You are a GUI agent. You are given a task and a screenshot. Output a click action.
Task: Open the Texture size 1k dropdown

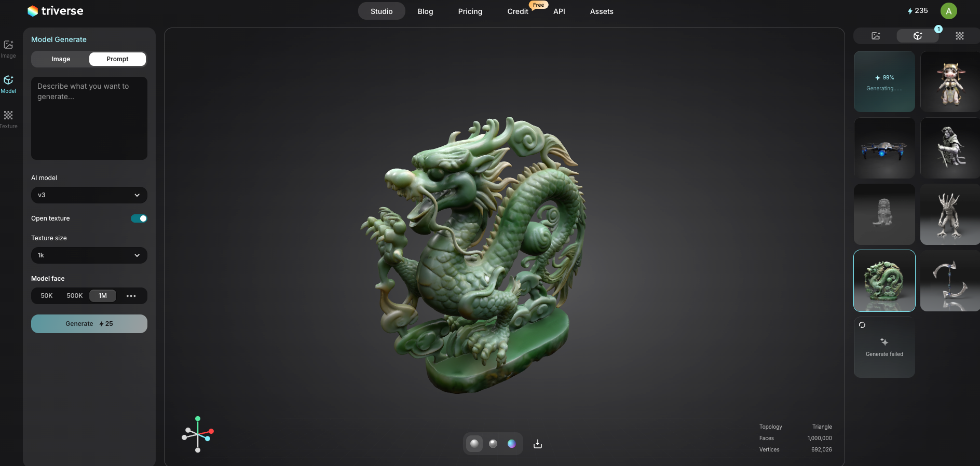click(89, 255)
